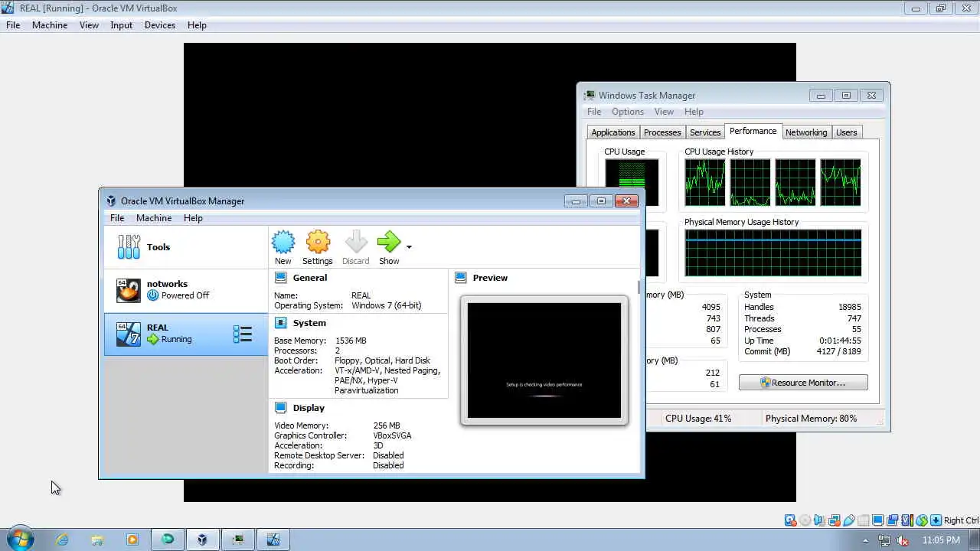Image resolution: width=980 pixels, height=551 pixels.
Task: Switch to Networking tab in Task Manager
Action: [806, 132]
